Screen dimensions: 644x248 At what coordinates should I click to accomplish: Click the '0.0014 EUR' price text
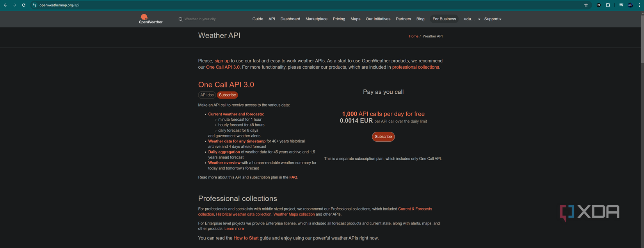(356, 121)
